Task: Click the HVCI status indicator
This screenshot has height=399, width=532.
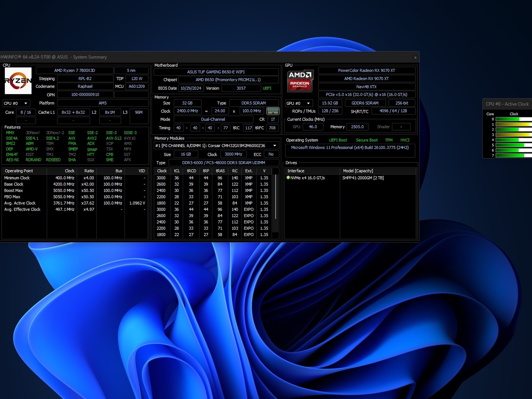Action: 405,140
